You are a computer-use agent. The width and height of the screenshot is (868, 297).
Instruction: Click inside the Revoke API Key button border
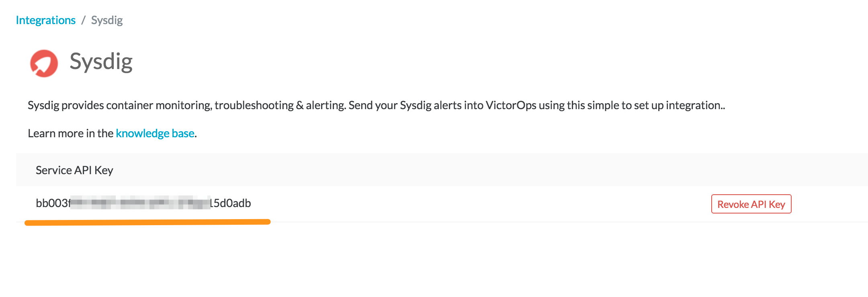tap(751, 204)
